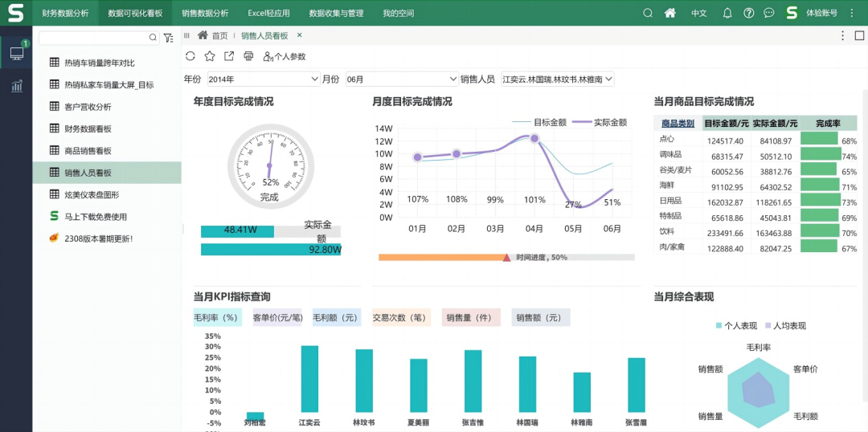This screenshot has height=432, width=868.
Task: Open 个人参数 personal parameters
Action: tap(284, 56)
